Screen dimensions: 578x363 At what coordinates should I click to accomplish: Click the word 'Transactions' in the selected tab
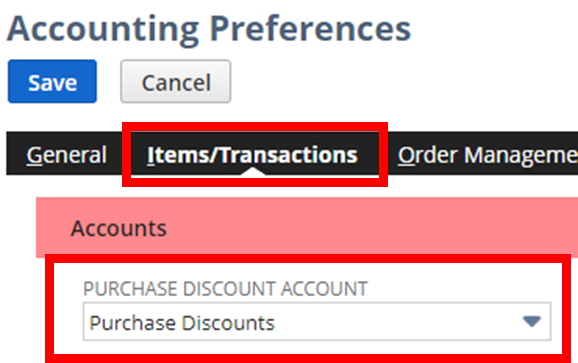click(289, 155)
